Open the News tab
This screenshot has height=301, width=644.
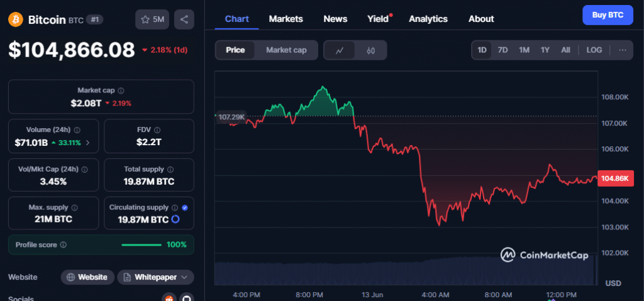[x=335, y=19]
